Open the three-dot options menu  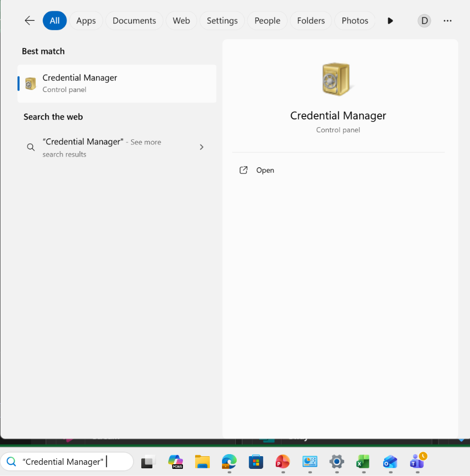tap(448, 21)
